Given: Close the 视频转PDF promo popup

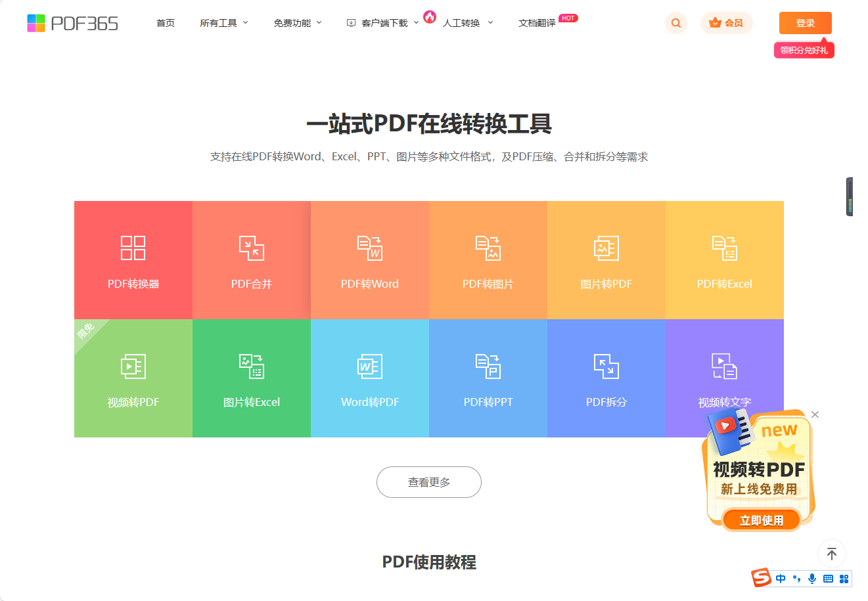Looking at the screenshot, I should click(x=815, y=414).
